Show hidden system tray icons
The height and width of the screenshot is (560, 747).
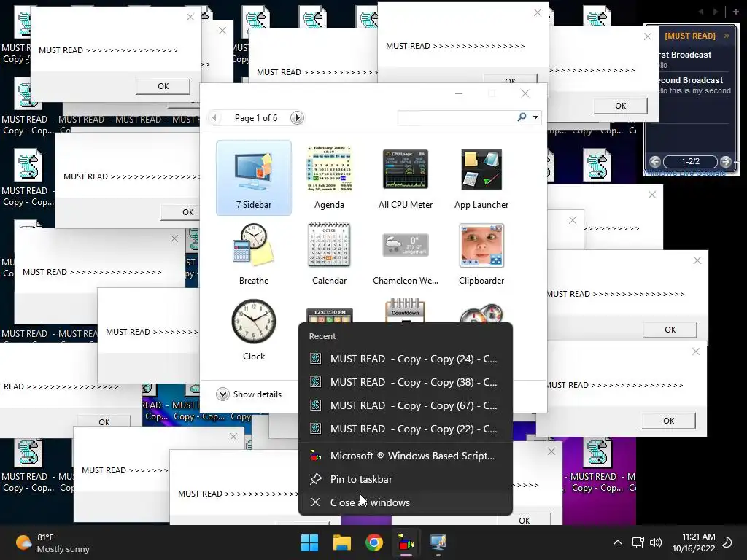(618, 542)
